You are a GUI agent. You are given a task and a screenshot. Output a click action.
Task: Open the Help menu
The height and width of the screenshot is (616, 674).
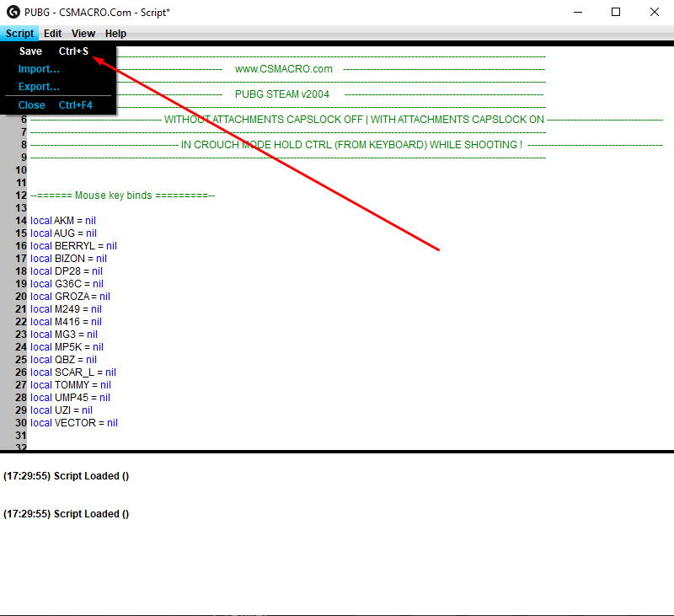tap(115, 34)
